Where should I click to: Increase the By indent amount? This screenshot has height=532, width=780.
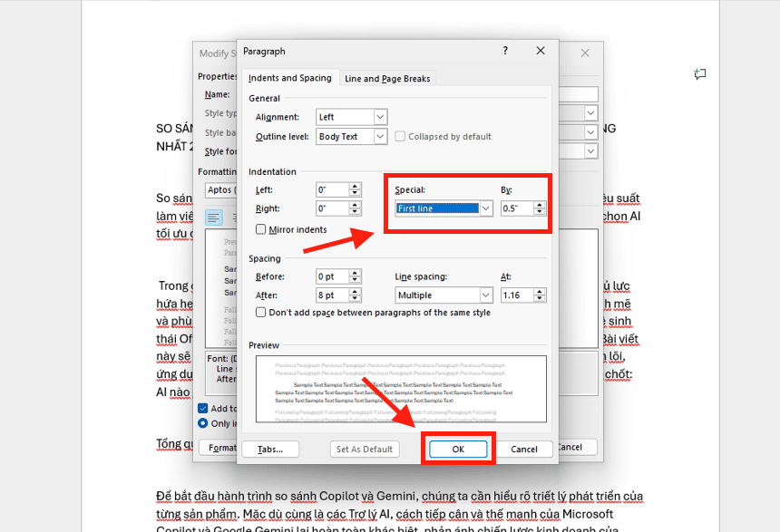coord(541,205)
